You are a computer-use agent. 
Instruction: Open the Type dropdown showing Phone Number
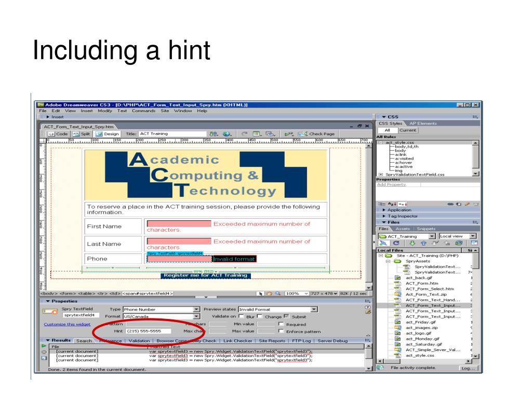tap(161, 310)
